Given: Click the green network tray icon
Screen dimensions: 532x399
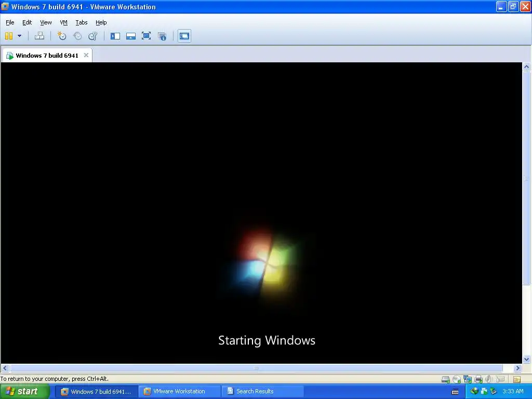Looking at the screenshot, I should pyautogui.click(x=494, y=391).
